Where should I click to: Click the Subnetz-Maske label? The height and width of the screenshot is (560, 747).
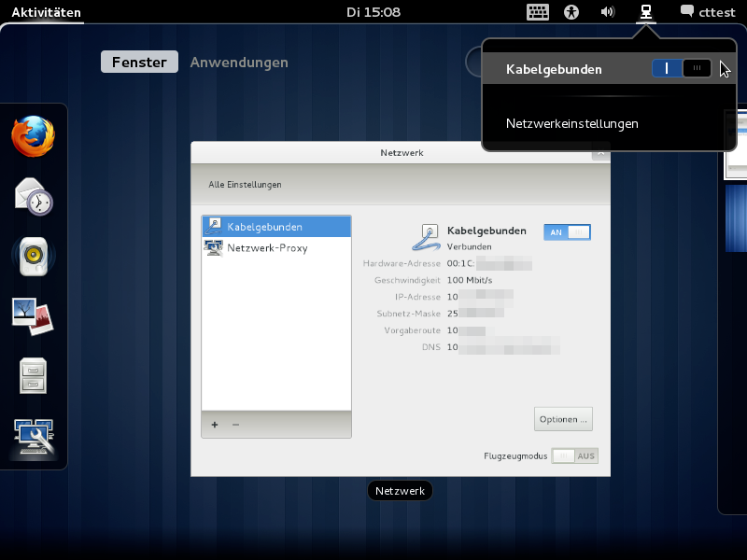[x=408, y=314]
